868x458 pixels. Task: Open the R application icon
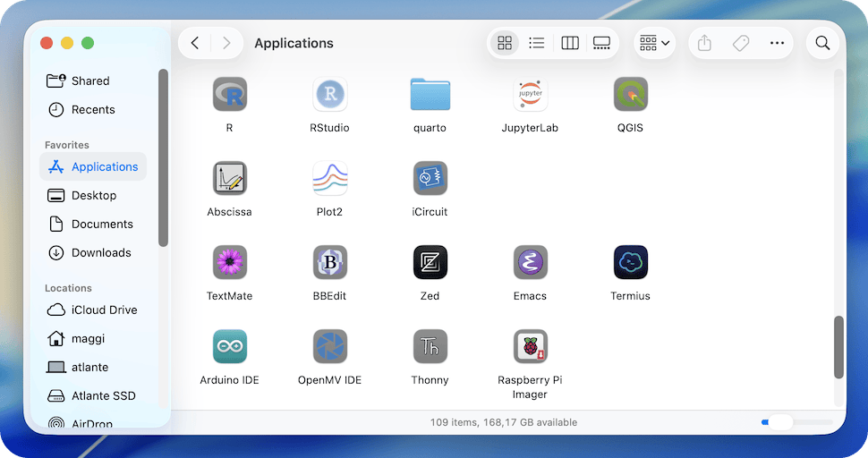click(230, 94)
